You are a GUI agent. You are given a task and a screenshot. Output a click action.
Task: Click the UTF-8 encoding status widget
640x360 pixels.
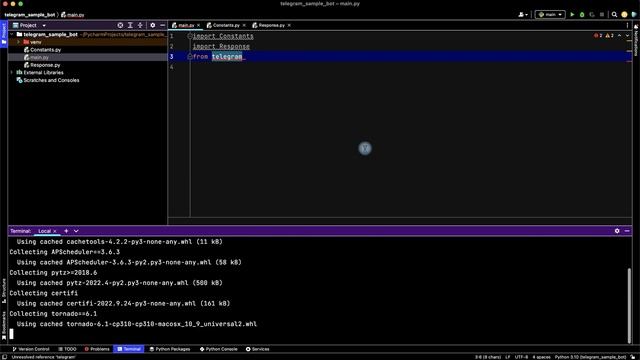click(521, 357)
